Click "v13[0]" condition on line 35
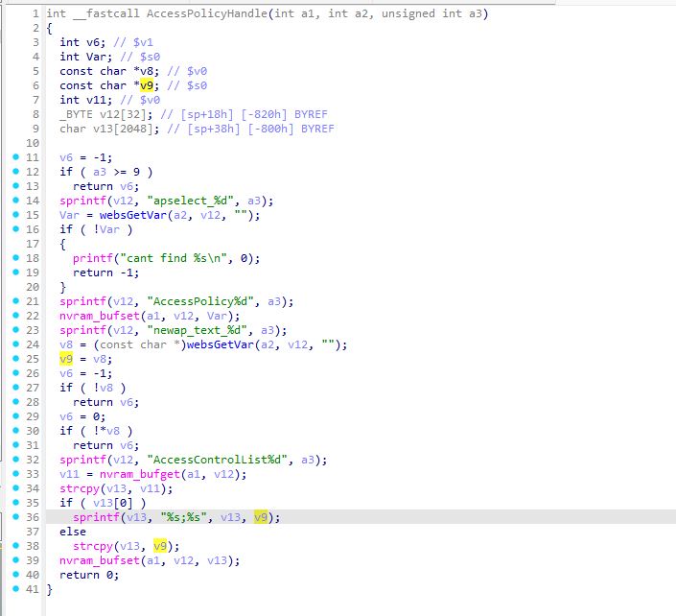The image size is (676, 616). click(113, 503)
